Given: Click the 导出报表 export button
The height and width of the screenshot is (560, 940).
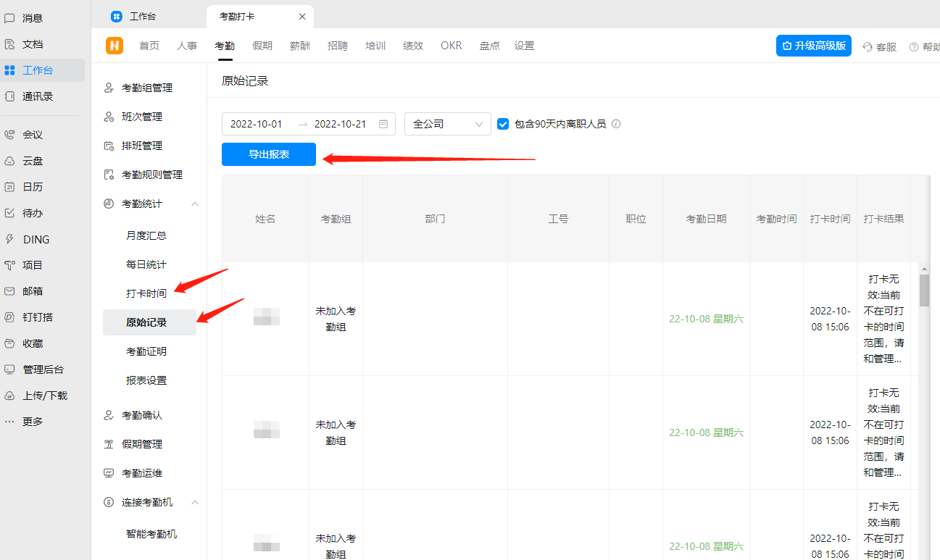Looking at the screenshot, I should click(x=269, y=154).
